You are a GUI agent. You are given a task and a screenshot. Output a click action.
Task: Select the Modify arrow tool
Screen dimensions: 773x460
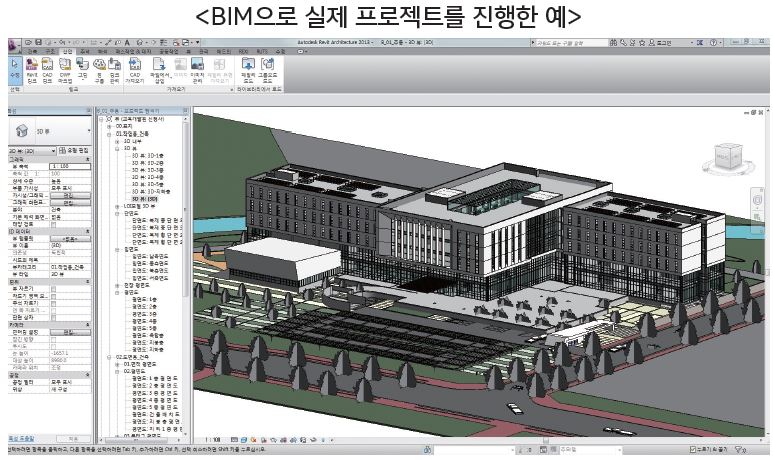pyautogui.click(x=15, y=68)
